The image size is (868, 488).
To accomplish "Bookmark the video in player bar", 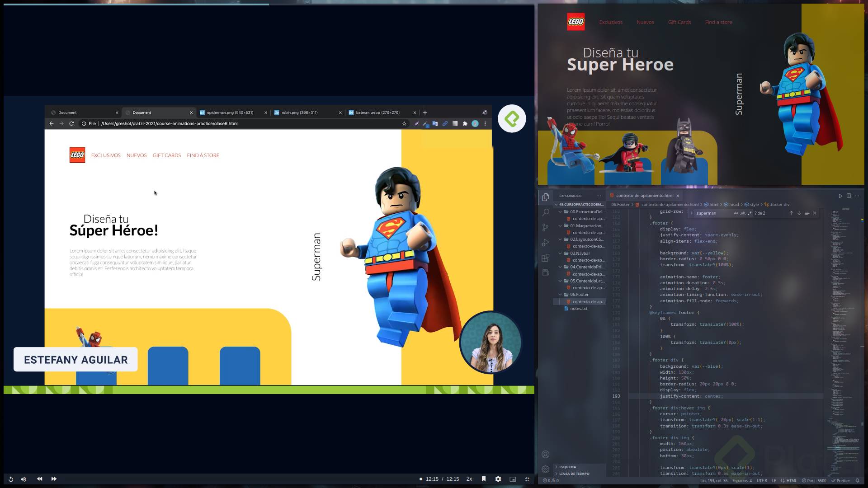I will tap(484, 479).
